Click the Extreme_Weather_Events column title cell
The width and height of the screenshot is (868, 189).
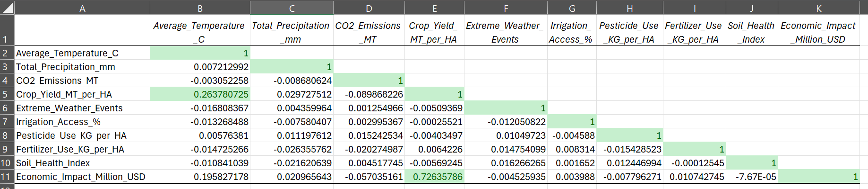tap(506, 30)
